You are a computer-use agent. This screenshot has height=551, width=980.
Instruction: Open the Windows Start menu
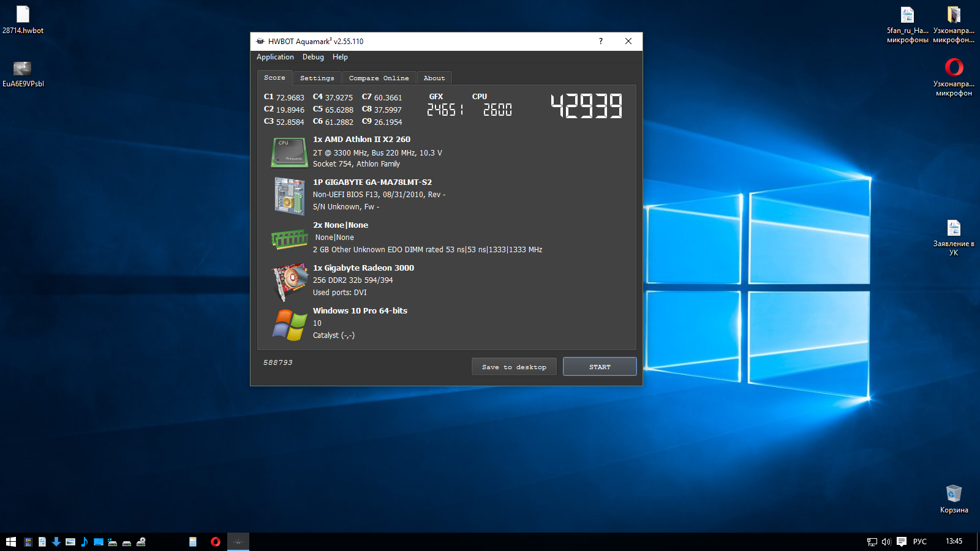pos(10,542)
